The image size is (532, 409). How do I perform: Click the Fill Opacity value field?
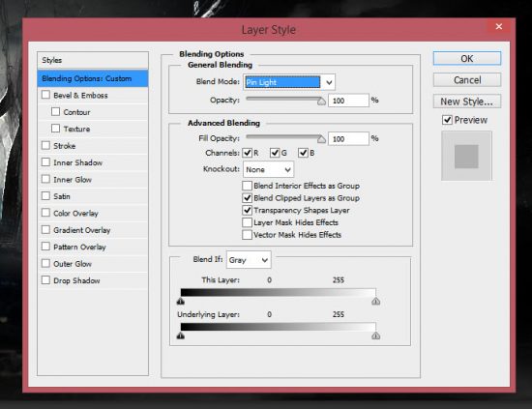[348, 138]
